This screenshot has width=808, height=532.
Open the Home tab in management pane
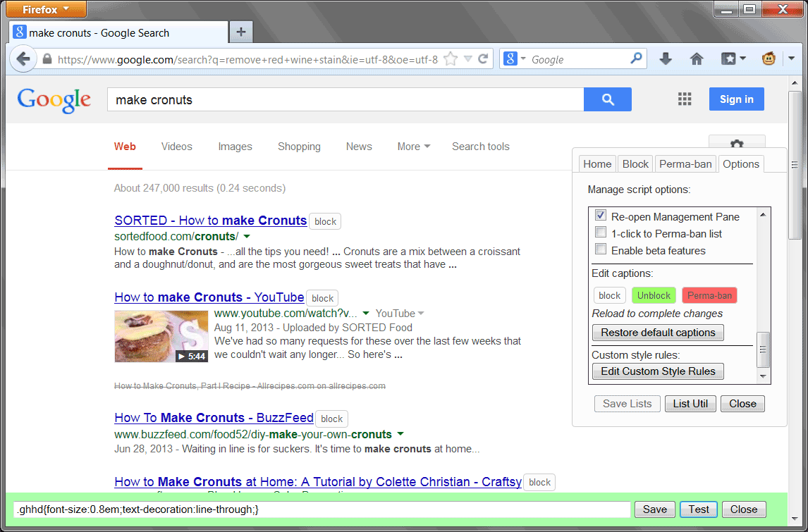pos(597,163)
